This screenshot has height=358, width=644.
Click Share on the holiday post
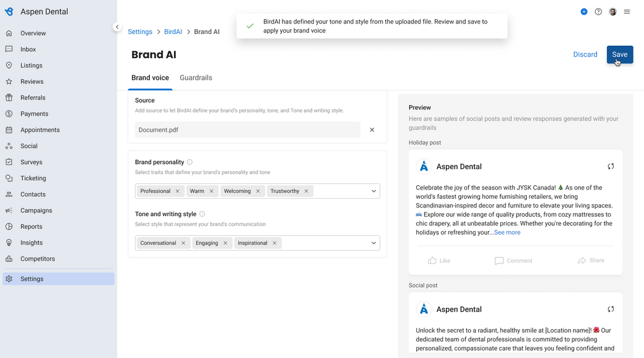590,260
